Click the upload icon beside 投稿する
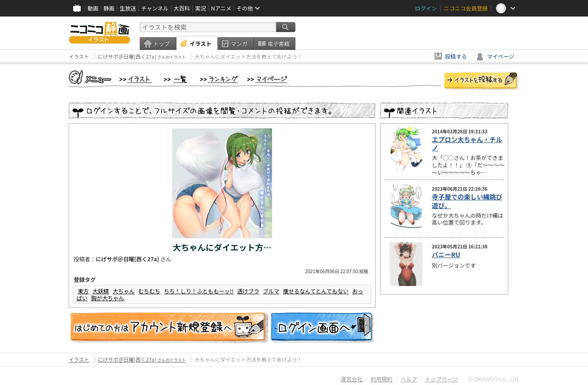 (438, 56)
